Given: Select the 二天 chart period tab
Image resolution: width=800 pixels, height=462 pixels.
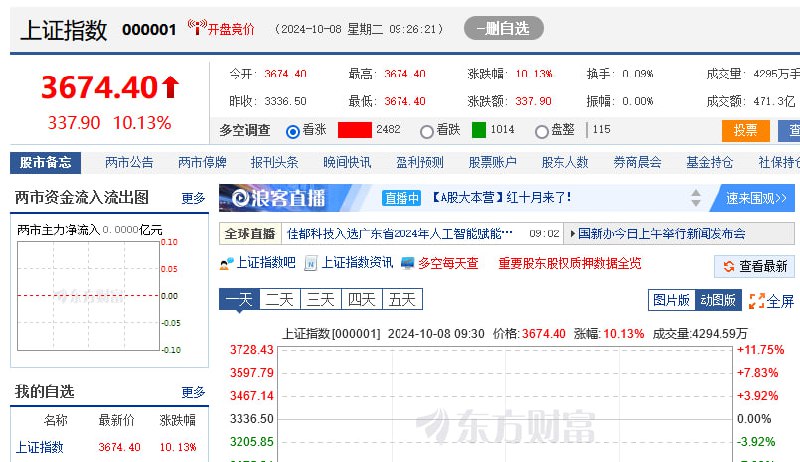Looking at the screenshot, I should click(280, 299).
